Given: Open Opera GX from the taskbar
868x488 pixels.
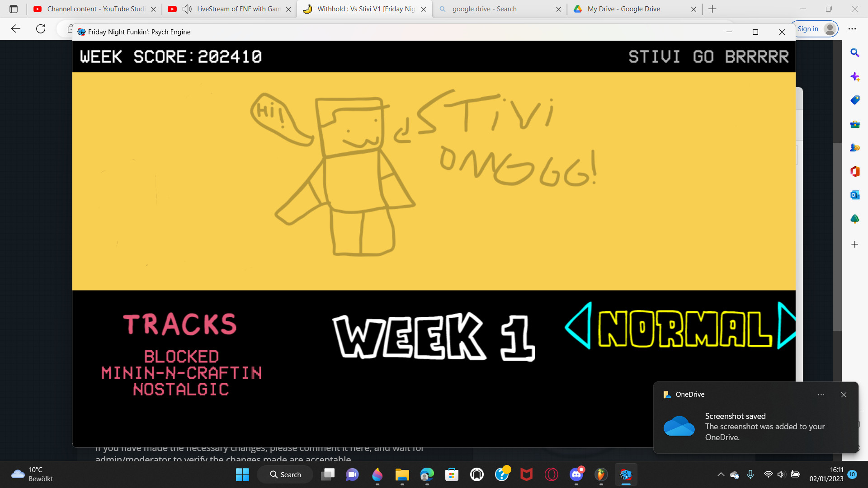Looking at the screenshot, I should click(x=551, y=474).
